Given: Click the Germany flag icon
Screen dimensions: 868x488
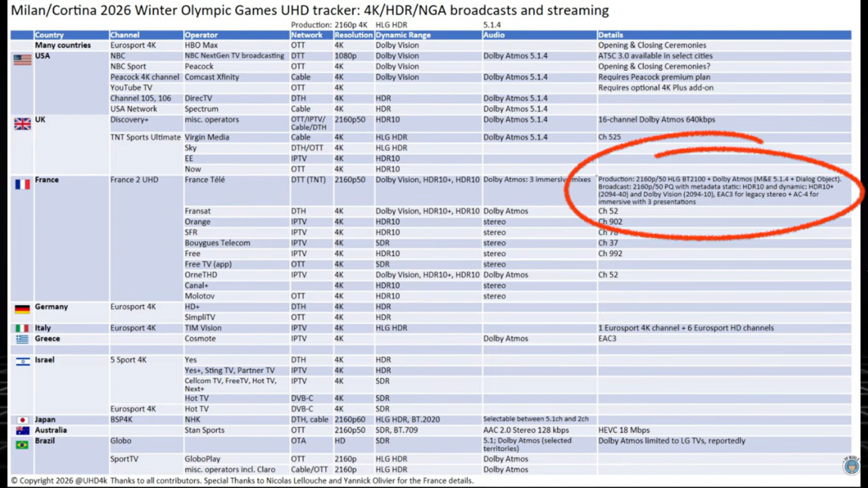Looking at the screenshot, I should coord(22,309).
